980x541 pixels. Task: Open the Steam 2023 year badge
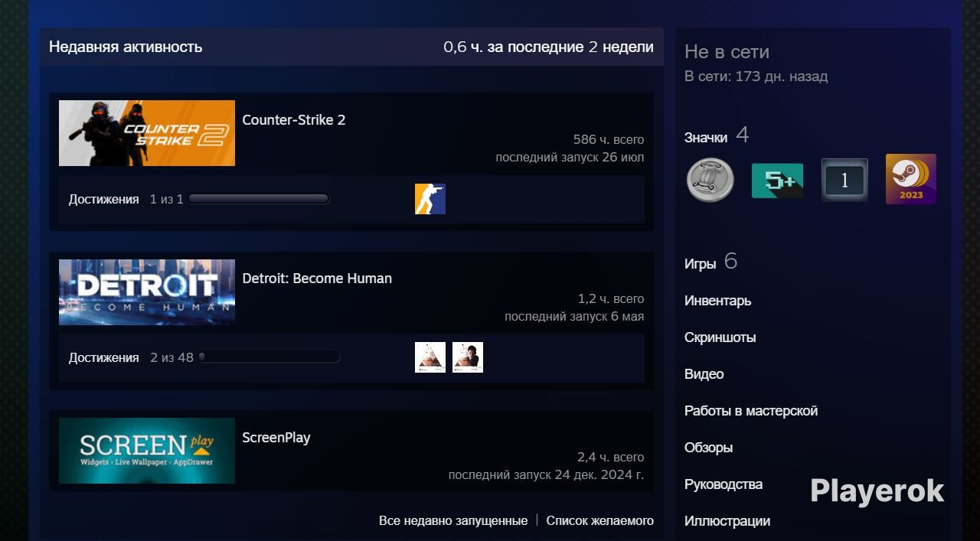[911, 179]
